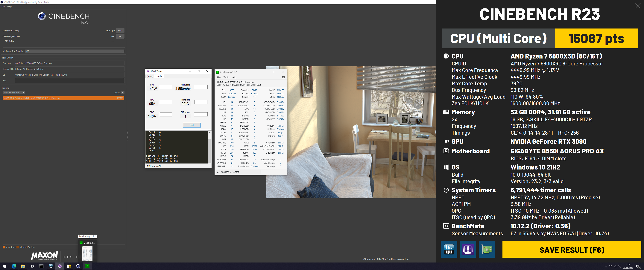
Task: Open Cinebench File menu
Action: point(3,7)
